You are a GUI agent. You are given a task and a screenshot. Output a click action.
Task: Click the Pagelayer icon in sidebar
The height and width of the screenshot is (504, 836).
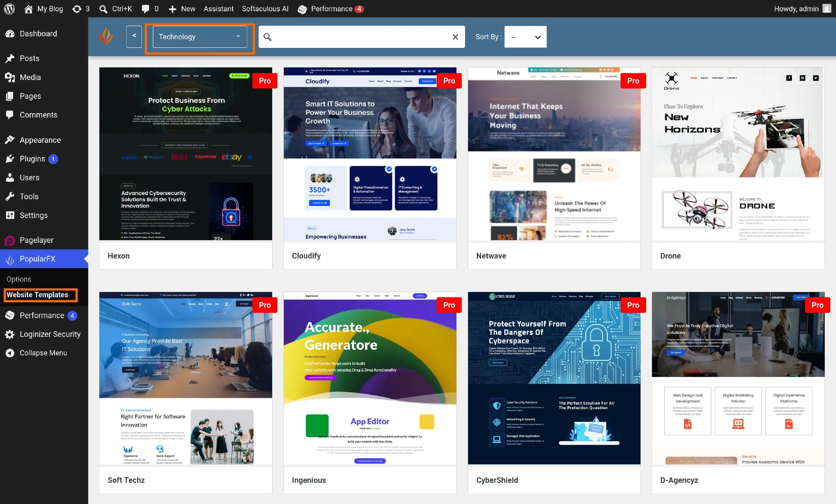pos(10,240)
